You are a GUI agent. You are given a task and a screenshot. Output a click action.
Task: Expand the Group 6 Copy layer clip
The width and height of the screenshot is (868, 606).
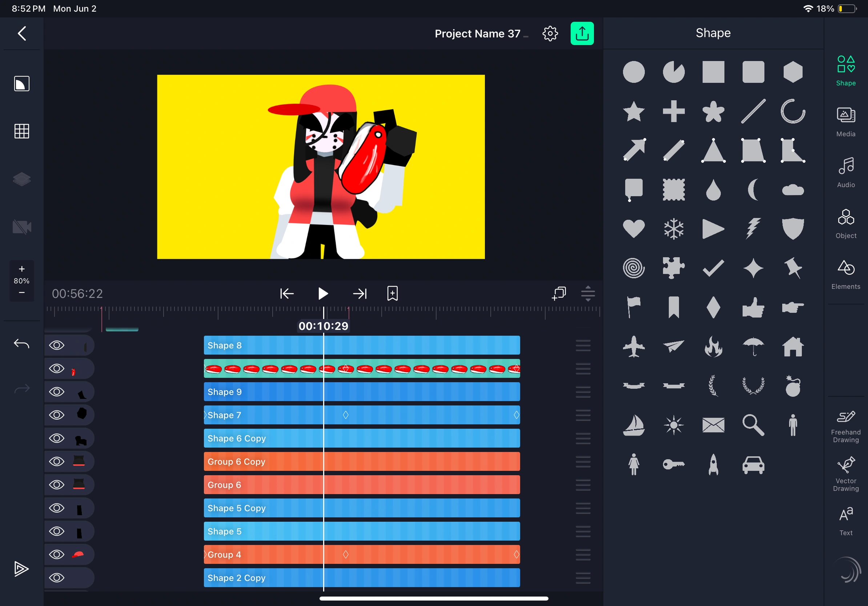point(361,462)
